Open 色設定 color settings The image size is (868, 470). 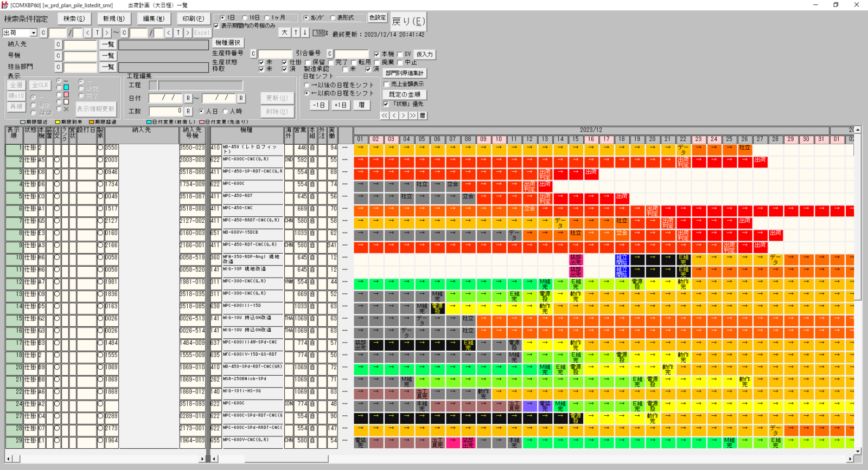(x=378, y=18)
